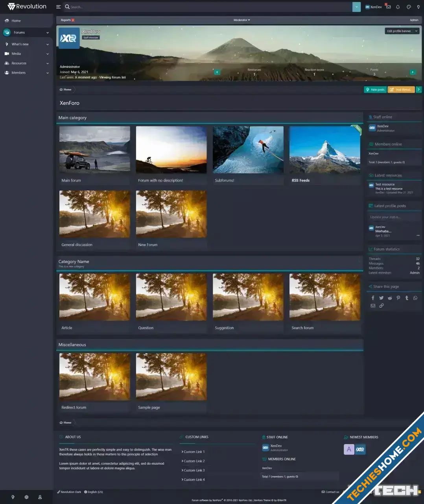Image resolution: width=424 pixels, height=504 pixels.
Task: Share this page on Reddit
Action: click(x=390, y=298)
